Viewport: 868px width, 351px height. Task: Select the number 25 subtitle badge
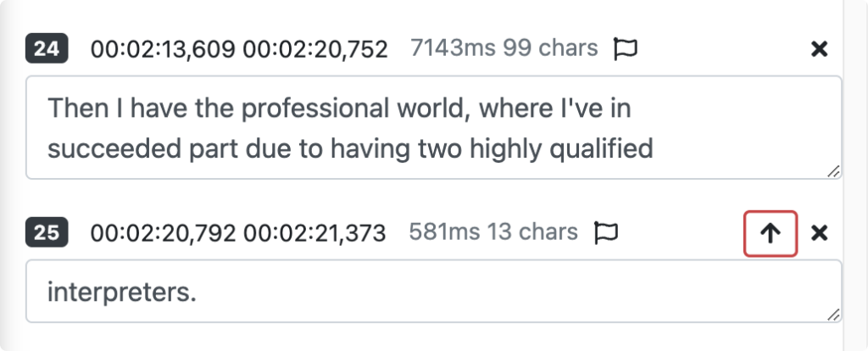coord(47,231)
